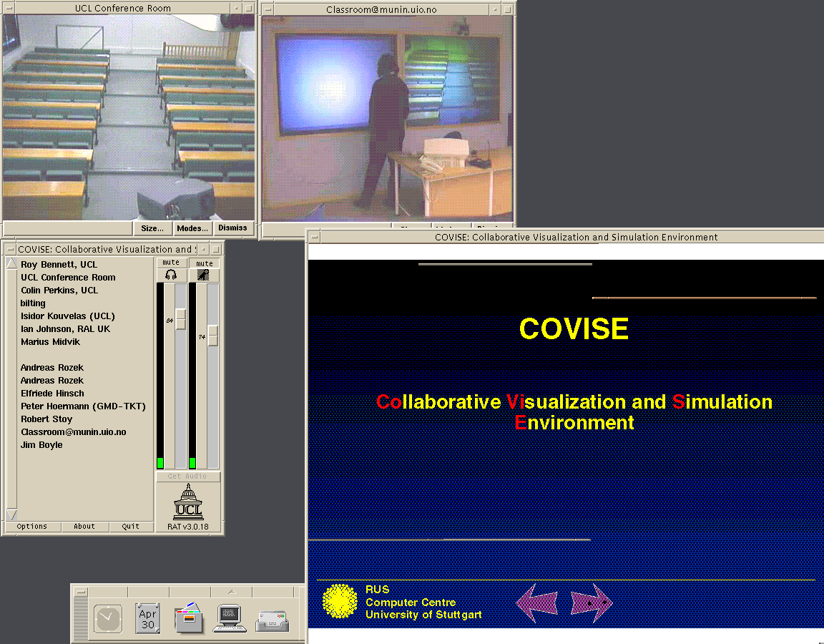Screen dimensions: 824x644
Task: Advance the slide with the right arrow
Action: point(592,603)
